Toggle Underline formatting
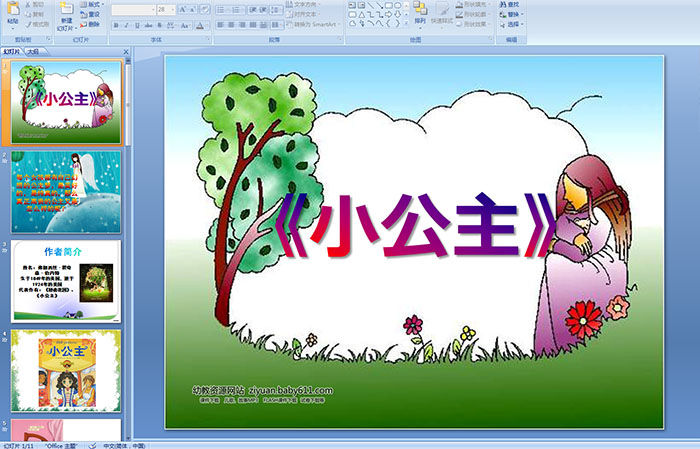The height and width of the screenshot is (449, 700). pos(137,24)
